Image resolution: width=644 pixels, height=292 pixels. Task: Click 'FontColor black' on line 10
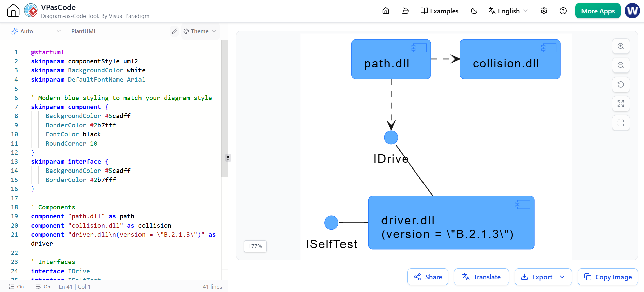pos(73,134)
